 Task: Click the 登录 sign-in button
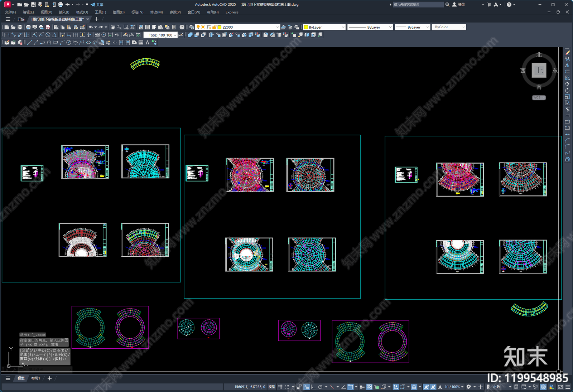[x=459, y=5]
